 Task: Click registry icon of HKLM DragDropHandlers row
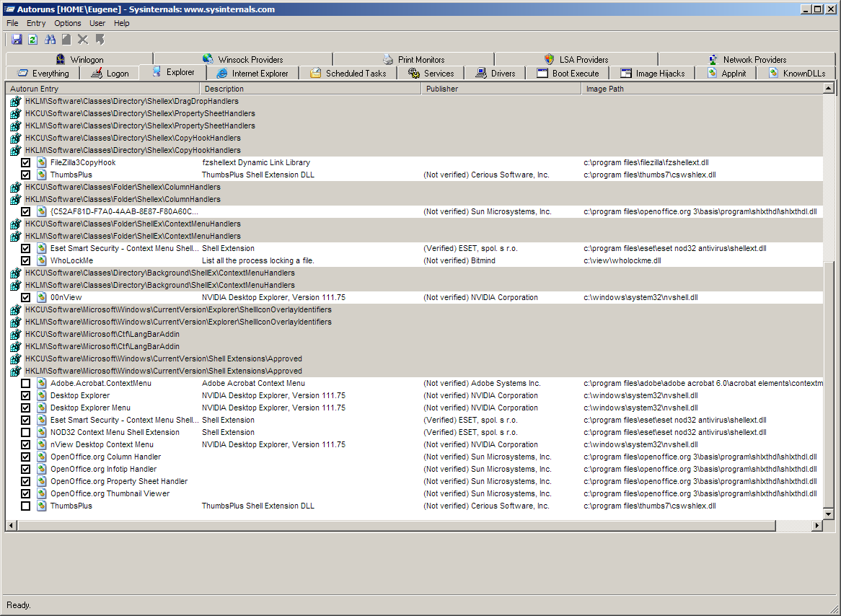[16, 101]
